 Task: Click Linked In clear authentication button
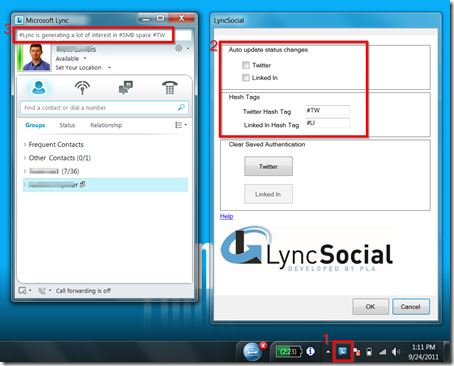268,194
